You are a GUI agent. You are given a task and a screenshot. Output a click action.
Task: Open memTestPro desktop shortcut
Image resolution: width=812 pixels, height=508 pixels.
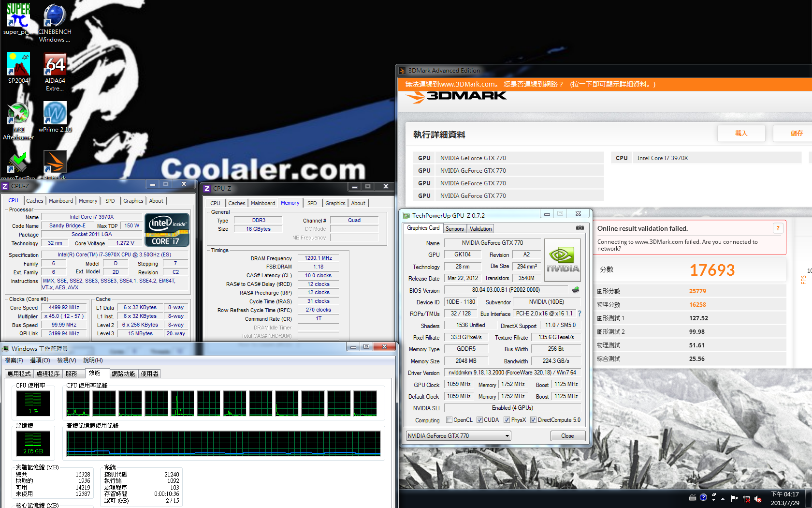point(18,164)
